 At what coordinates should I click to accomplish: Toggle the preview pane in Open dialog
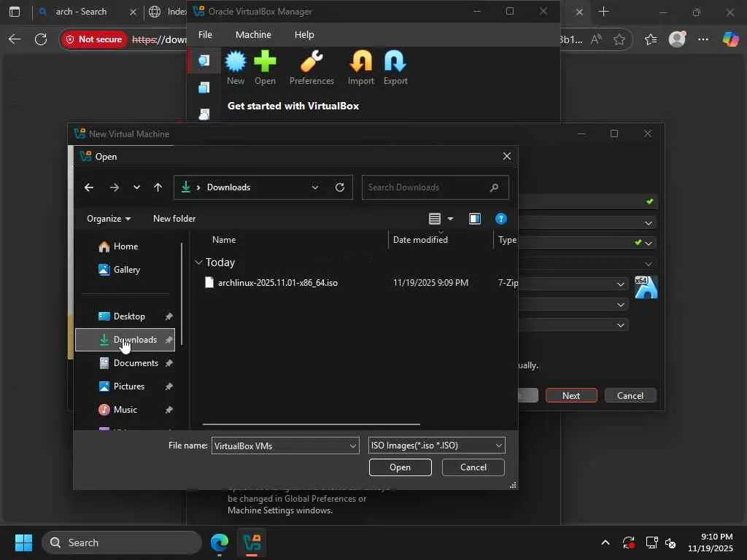(474, 219)
